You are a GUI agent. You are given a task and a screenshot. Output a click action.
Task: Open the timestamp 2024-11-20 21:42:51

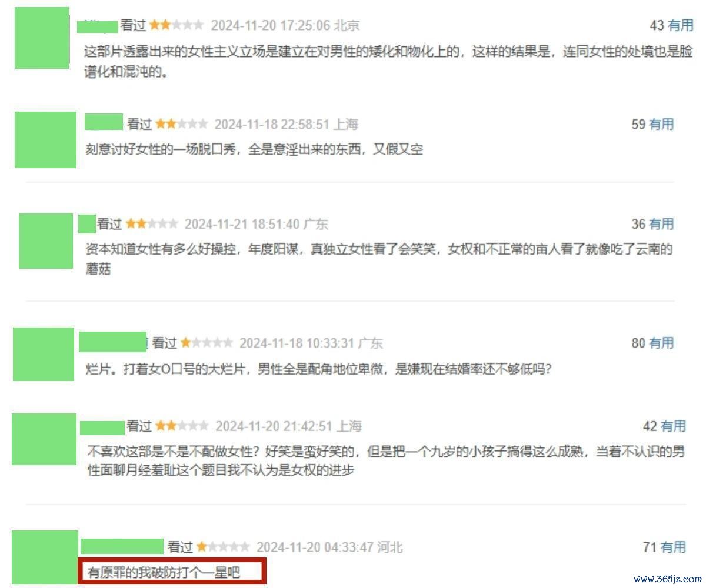274,426
